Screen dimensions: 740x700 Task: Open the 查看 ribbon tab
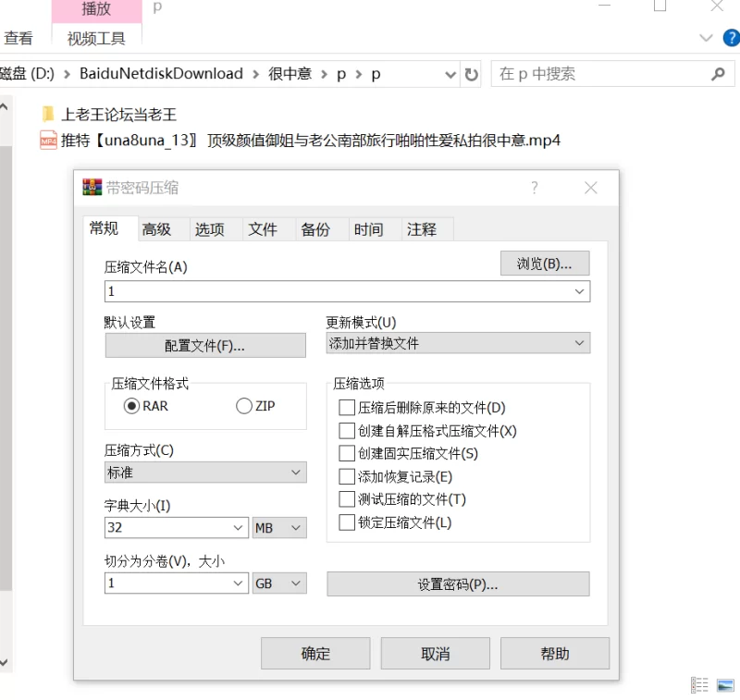point(18,38)
